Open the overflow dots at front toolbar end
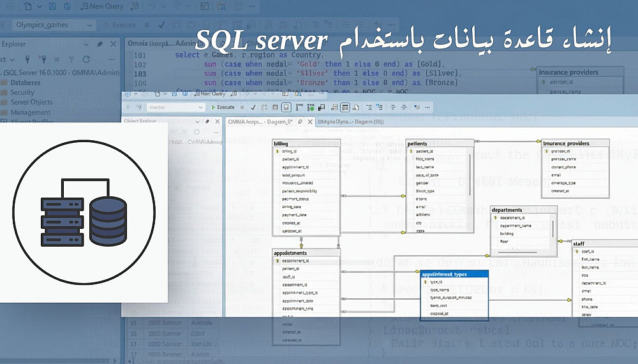The image size is (638, 364). [427, 107]
